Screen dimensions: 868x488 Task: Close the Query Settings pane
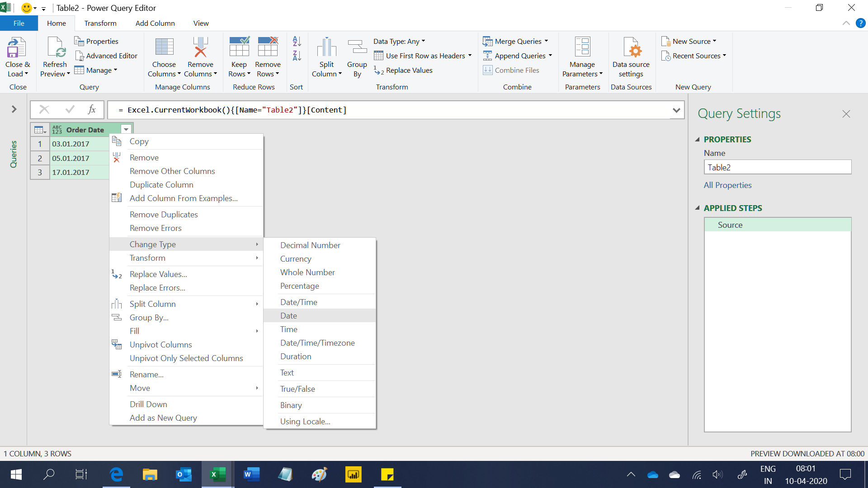coord(846,114)
